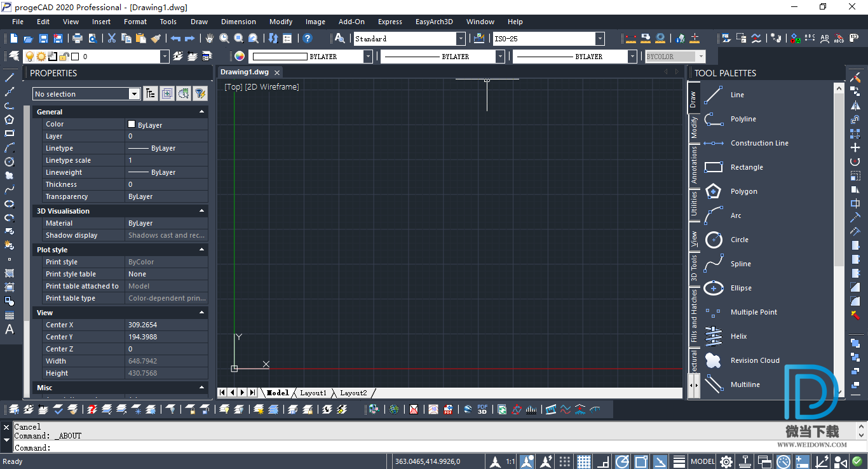The image size is (868, 469).
Task: Open the Settings gear in status bar
Action: click(x=726, y=461)
